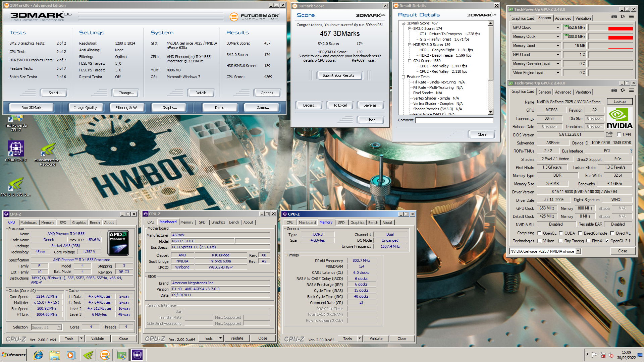Toggle DirectML checkbox in GPU-Z
The image size is (644, 362).
pos(612,233)
